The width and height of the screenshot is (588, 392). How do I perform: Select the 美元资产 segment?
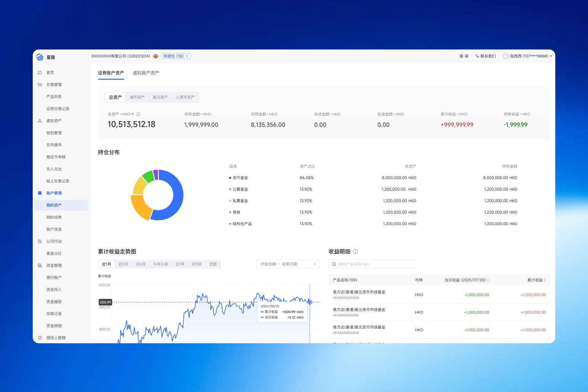point(160,97)
